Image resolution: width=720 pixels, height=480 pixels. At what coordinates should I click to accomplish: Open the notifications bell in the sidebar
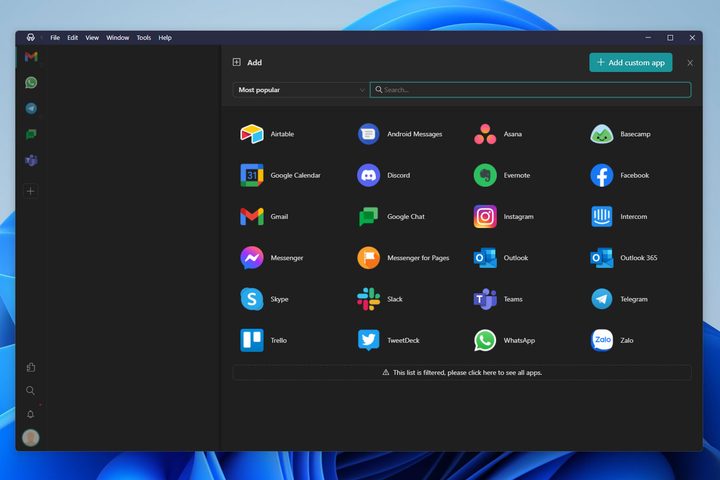tap(30, 414)
